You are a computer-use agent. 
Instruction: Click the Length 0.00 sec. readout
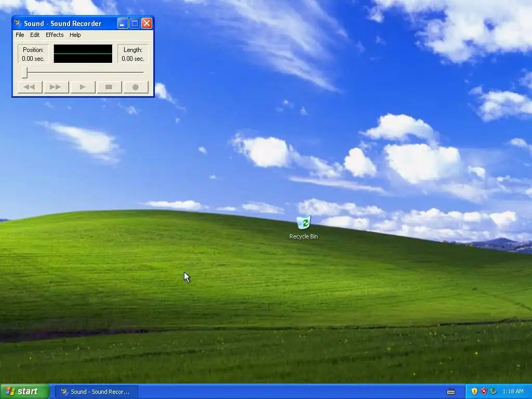coord(133,54)
